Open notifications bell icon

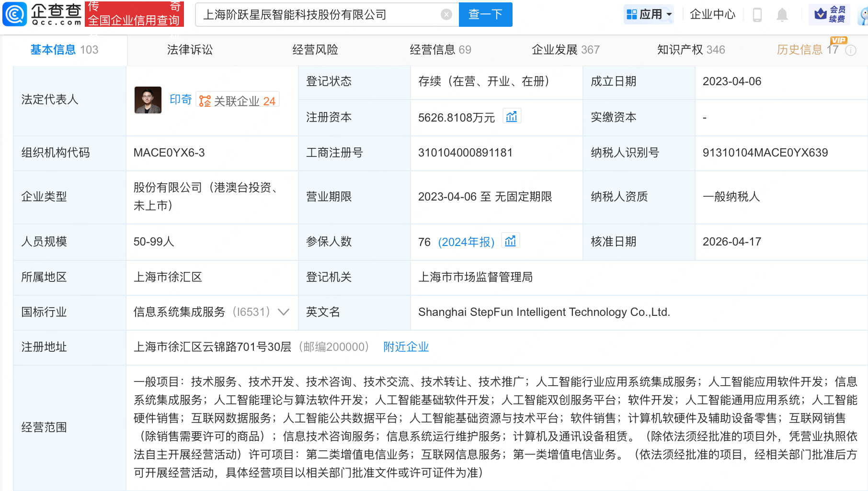pyautogui.click(x=782, y=15)
